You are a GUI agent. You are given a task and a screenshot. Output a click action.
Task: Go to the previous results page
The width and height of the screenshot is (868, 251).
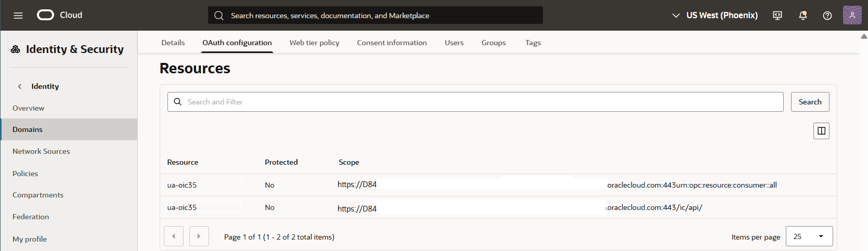tap(174, 236)
